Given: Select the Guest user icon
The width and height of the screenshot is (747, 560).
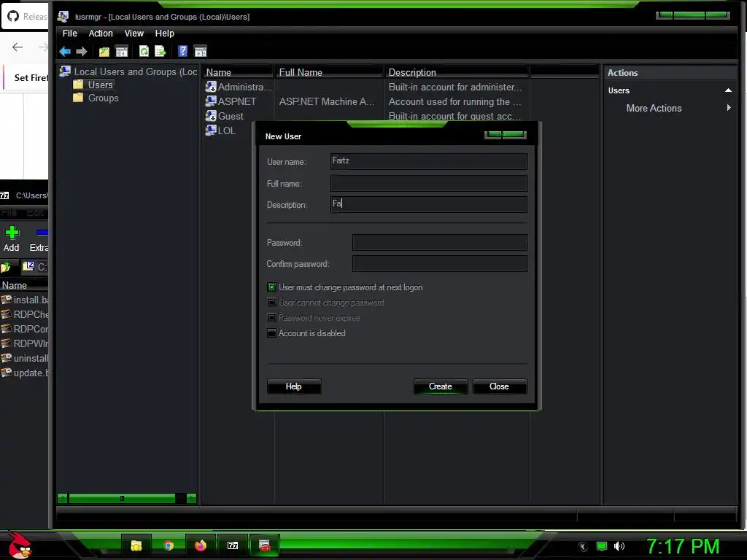Looking at the screenshot, I should point(211,116).
